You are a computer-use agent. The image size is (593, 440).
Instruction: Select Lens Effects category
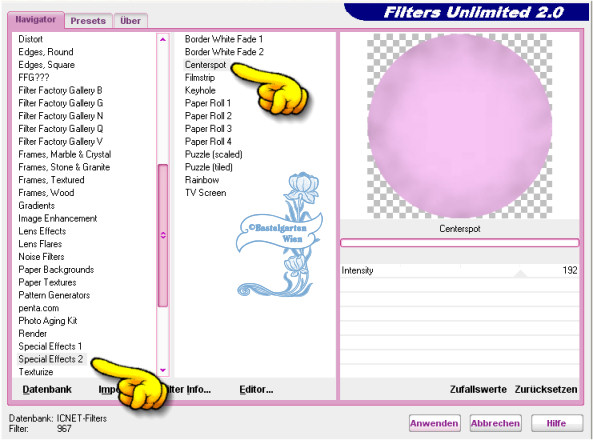click(x=42, y=231)
